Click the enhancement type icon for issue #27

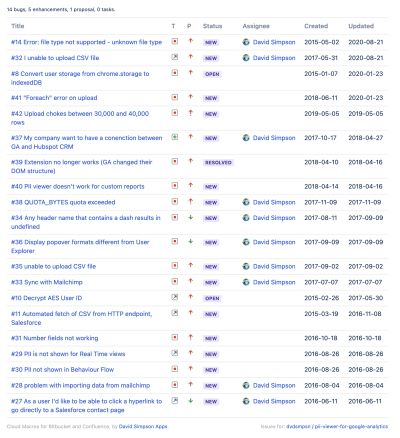[175, 401]
